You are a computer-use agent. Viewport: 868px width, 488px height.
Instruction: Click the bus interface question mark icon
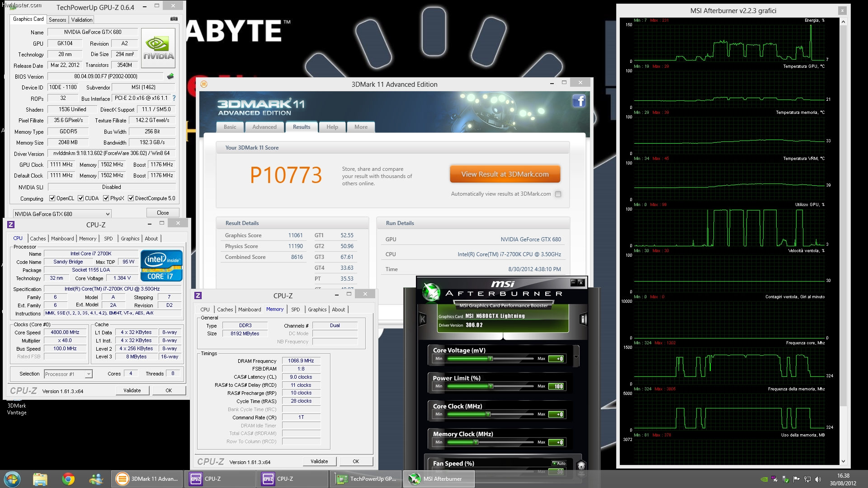(174, 98)
